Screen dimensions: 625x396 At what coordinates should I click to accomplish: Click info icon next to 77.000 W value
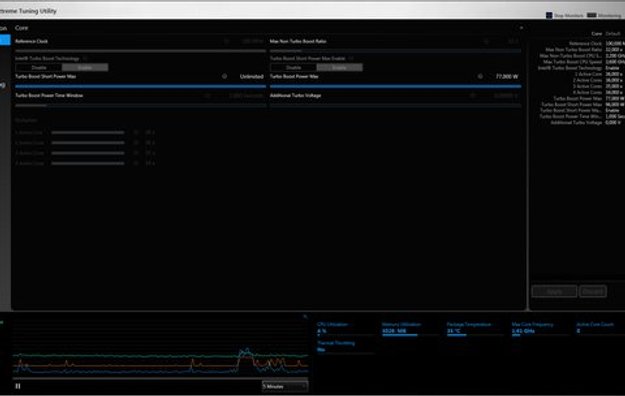coord(480,76)
